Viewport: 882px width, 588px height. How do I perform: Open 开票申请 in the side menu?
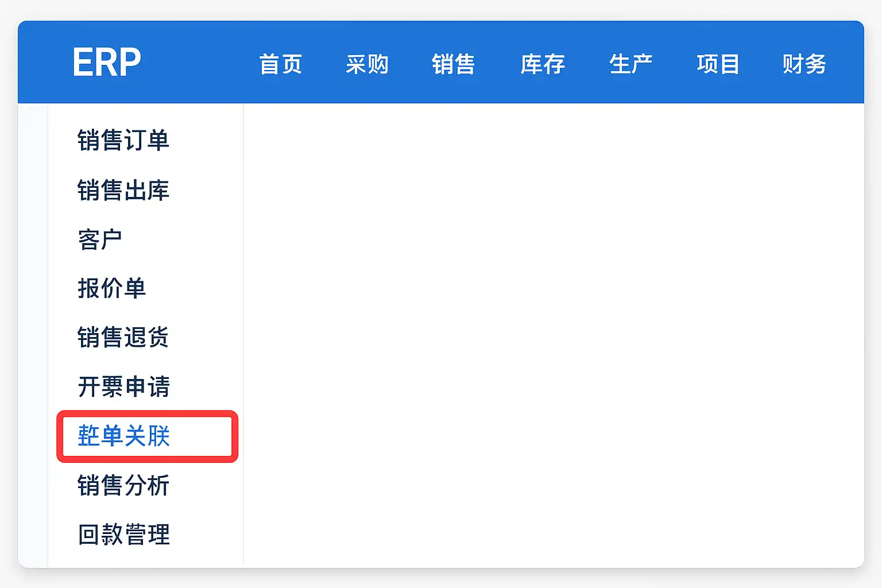[x=123, y=386]
